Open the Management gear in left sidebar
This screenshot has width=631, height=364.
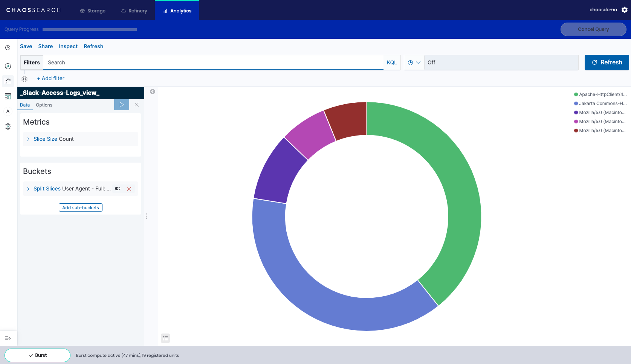pyautogui.click(x=8, y=126)
